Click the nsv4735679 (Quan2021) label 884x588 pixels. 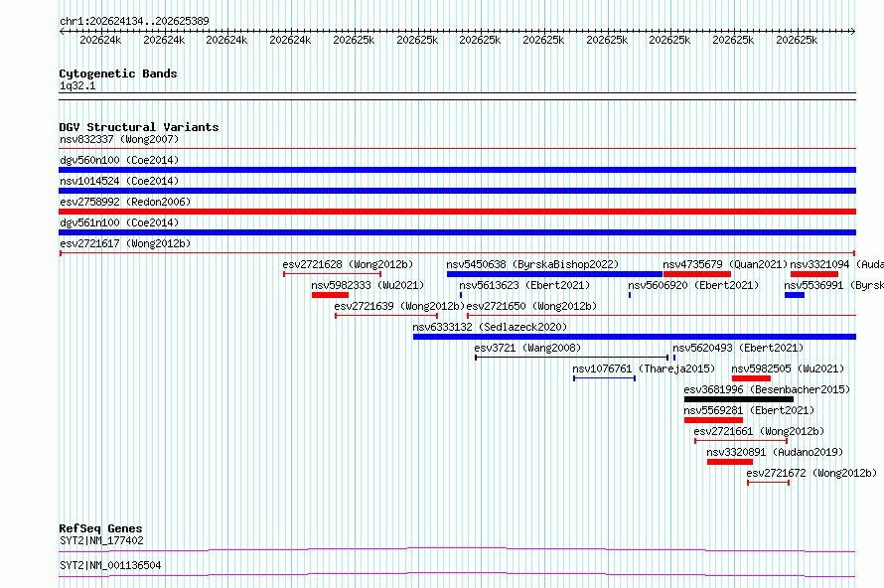coord(725,264)
